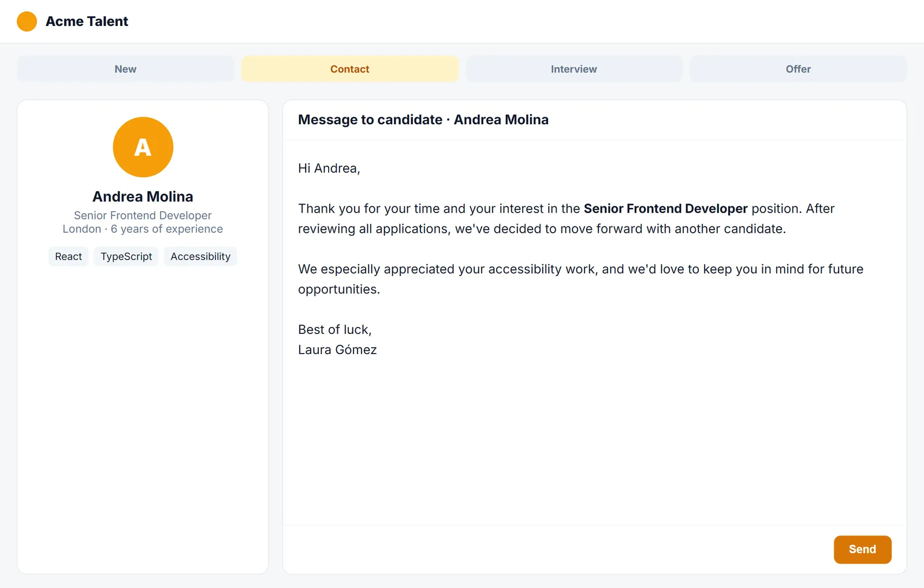Click the candidate name Andrea Molina in profile card
Image resolution: width=924 pixels, height=588 pixels.
click(x=143, y=196)
